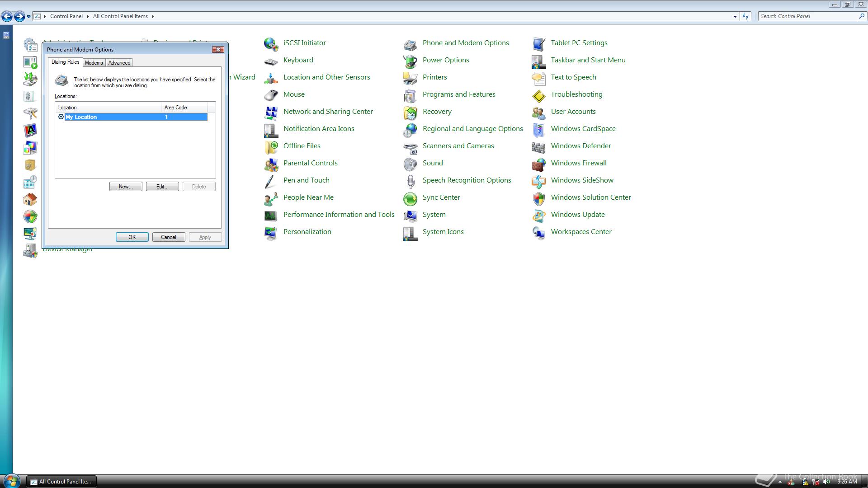
Task: Open the Phone and Modem Options link
Action: pyautogui.click(x=466, y=43)
